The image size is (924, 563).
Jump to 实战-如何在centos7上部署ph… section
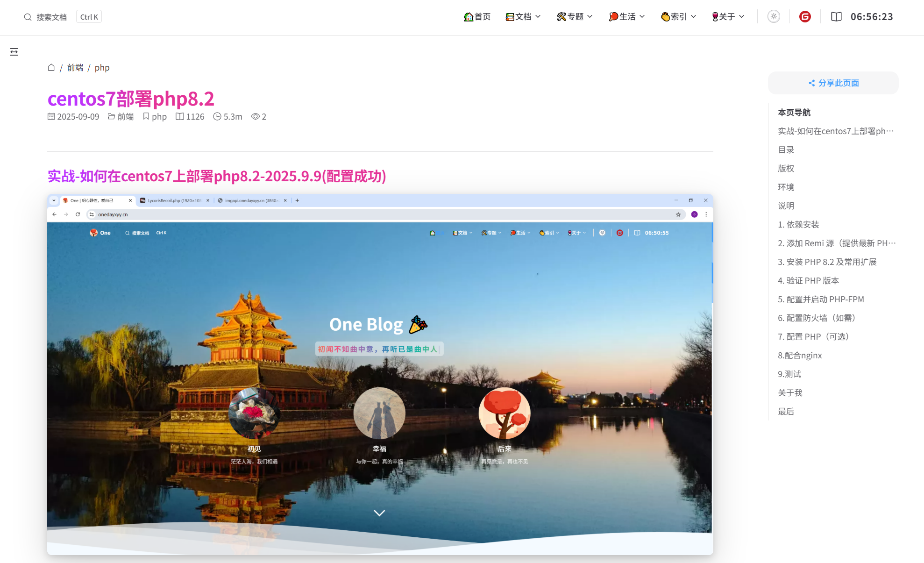pos(836,131)
